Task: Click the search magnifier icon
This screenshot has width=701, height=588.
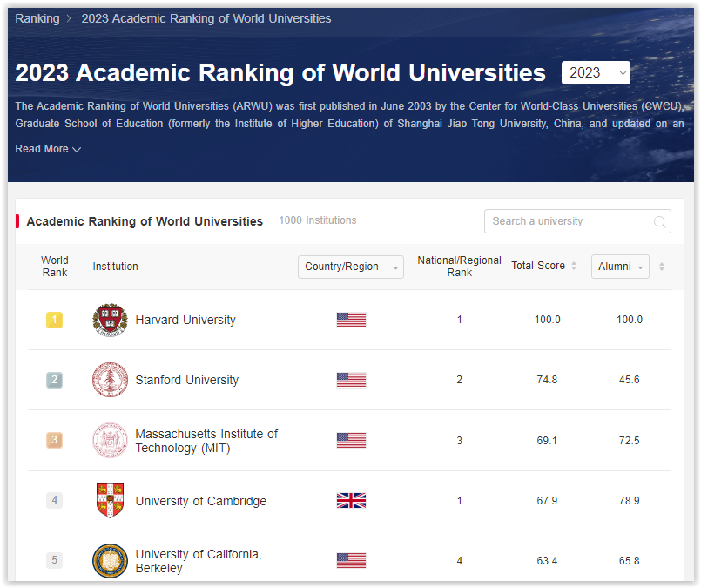Action: [x=660, y=222]
